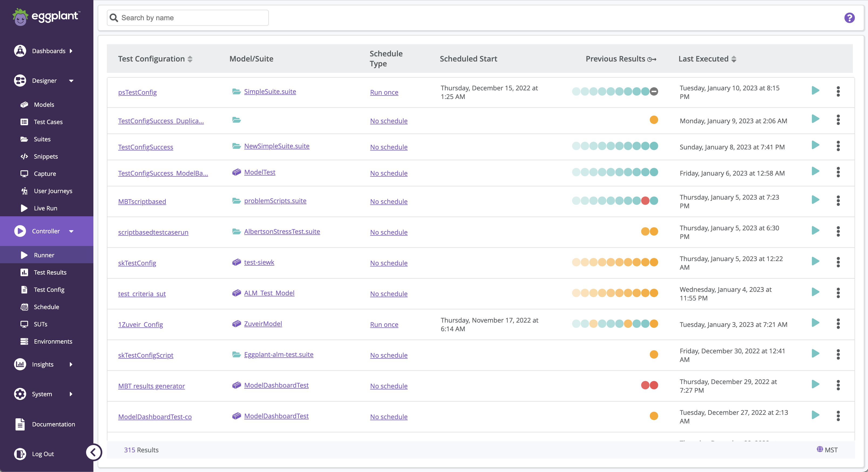Open the actions menu for scriptbasedtestcaserun
The image size is (868, 472).
coord(838,231)
